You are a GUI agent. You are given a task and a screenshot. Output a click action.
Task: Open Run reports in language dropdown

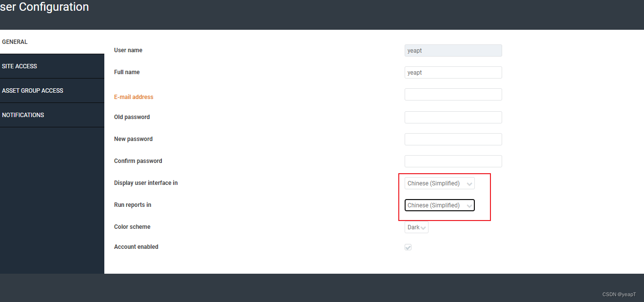(439, 205)
